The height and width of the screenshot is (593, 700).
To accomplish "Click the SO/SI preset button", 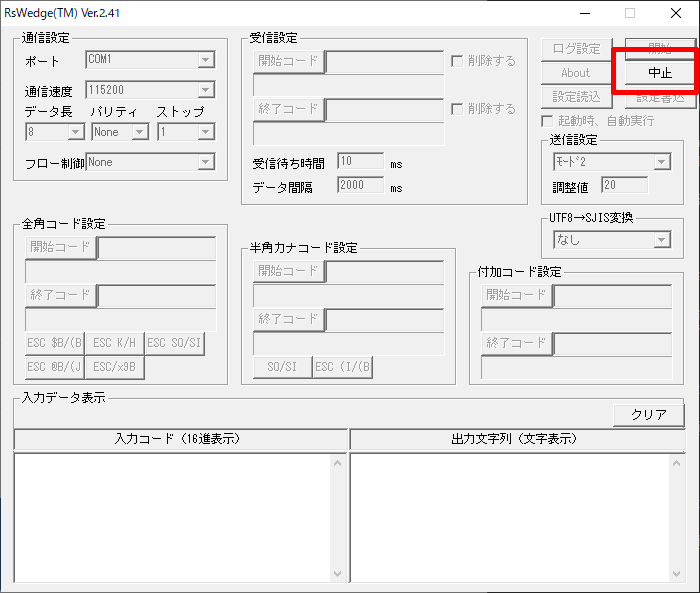I will [283, 367].
